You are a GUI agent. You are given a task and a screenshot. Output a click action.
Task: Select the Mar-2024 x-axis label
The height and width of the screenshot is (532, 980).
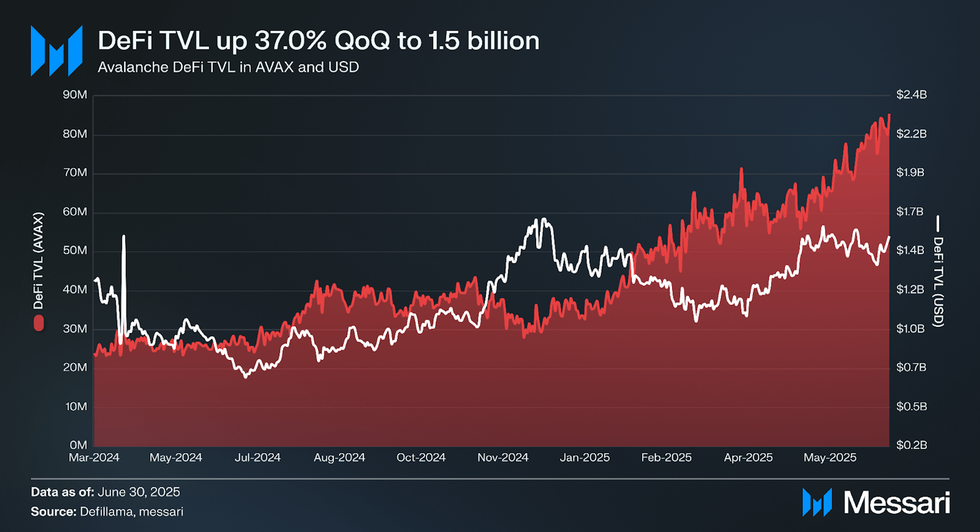(x=94, y=457)
